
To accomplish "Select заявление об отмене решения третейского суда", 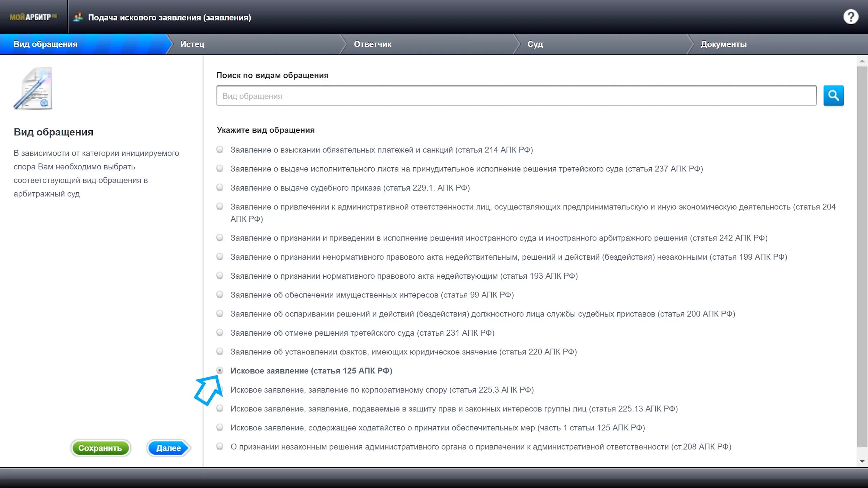I will (220, 333).
